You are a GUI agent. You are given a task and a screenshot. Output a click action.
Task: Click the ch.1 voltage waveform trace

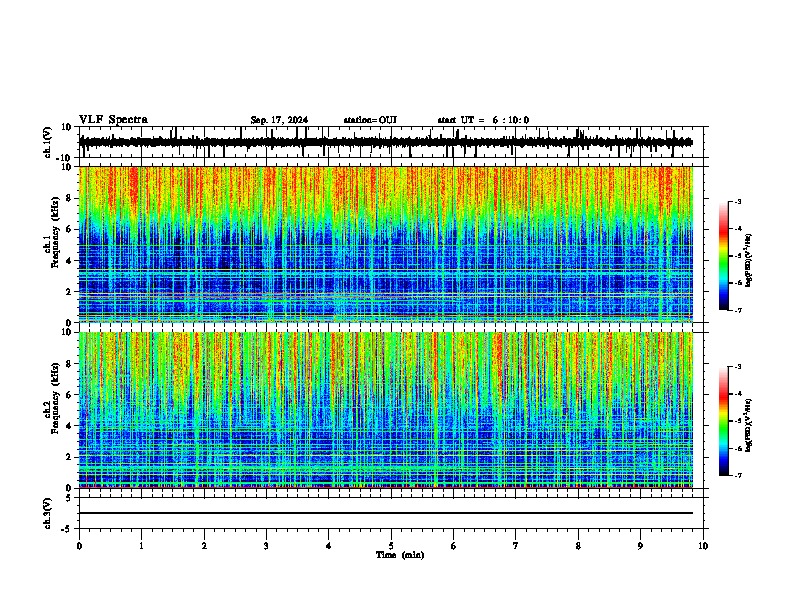tap(386, 142)
